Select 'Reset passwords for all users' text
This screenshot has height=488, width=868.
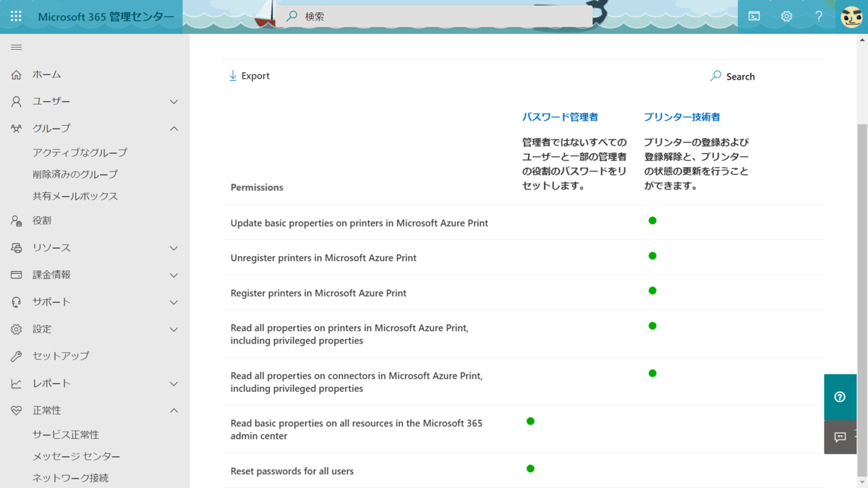coord(292,471)
